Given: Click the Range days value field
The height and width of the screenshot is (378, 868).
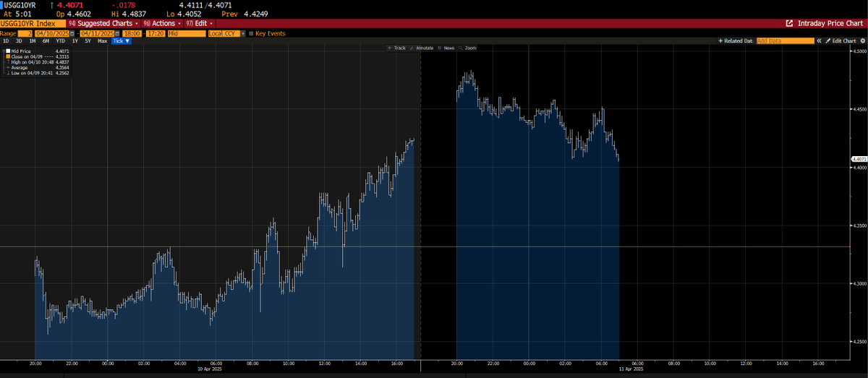Looking at the screenshot, I should click(25, 34).
